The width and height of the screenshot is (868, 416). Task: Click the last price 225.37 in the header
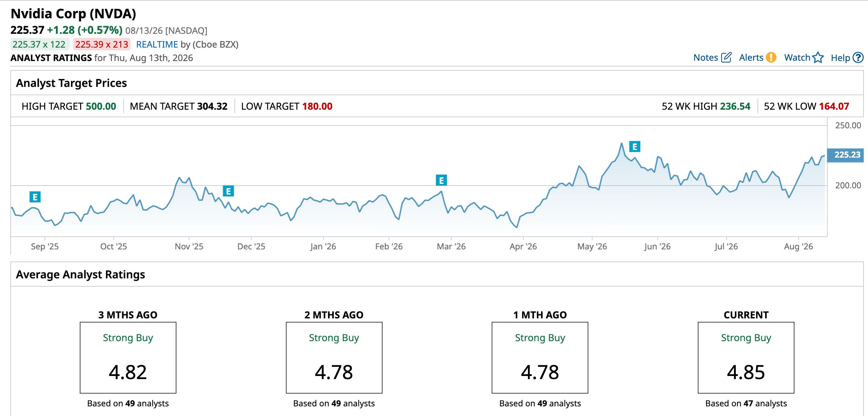click(x=27, y=30)
